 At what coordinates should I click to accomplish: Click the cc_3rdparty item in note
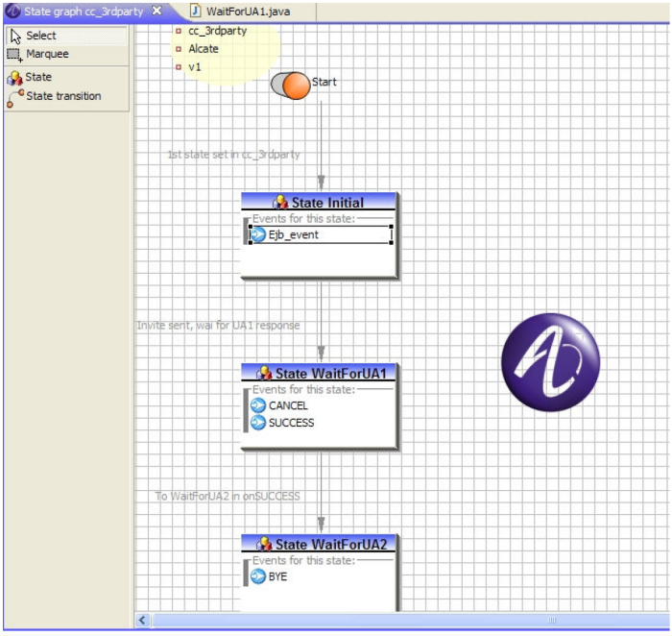217,31
